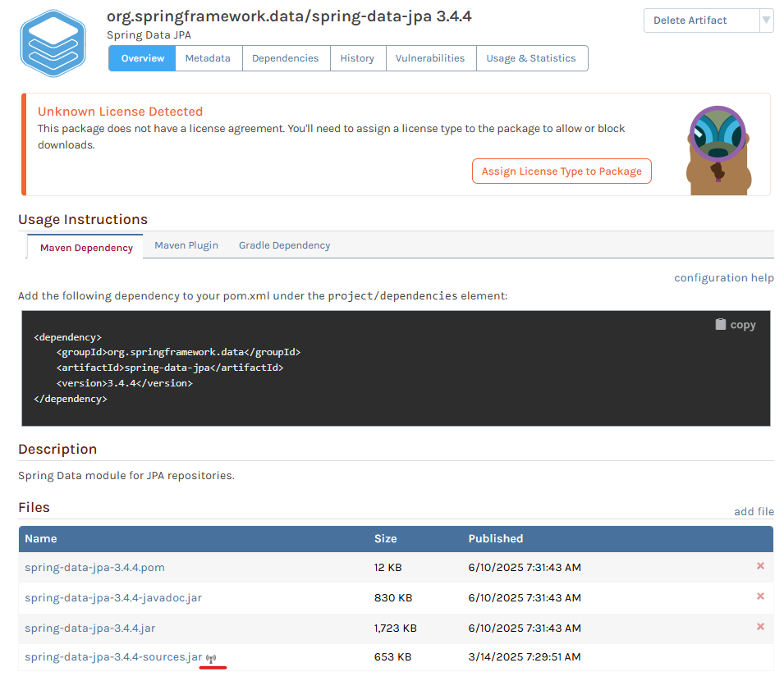The width and height of the screenshot is (784, 681).
Task: Select the Gradle Dependency usage tab
Action: click(284, 245)
